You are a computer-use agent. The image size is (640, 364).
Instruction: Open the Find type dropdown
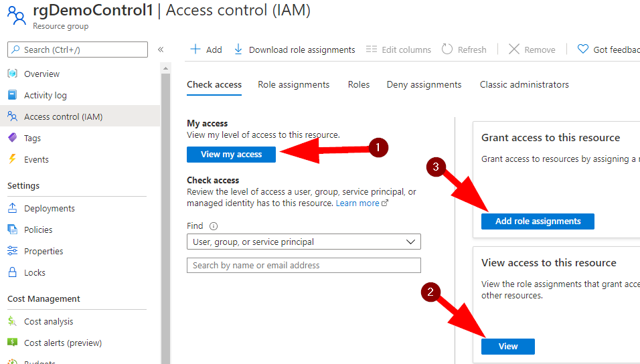(x=304, y=242)
